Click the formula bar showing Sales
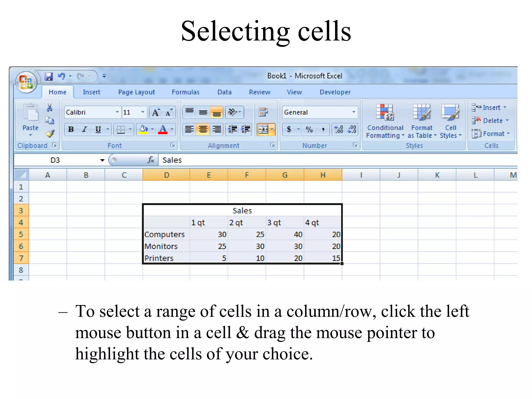The height and width of the screenshot is (399, 532). 338,160
